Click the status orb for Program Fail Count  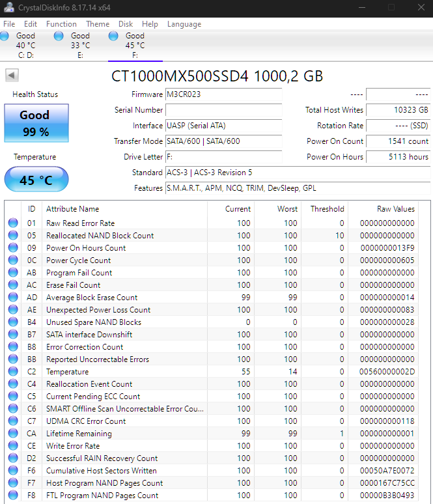coord(13,272)
